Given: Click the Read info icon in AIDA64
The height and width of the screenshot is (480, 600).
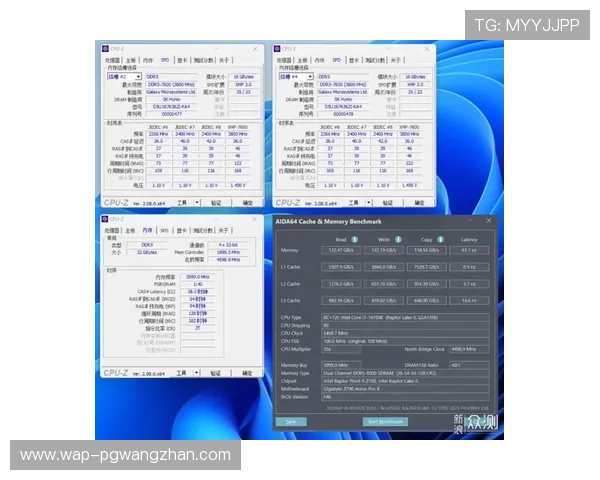Looking at the screenshot, I should pyautogui.click(x=354, y=240).
